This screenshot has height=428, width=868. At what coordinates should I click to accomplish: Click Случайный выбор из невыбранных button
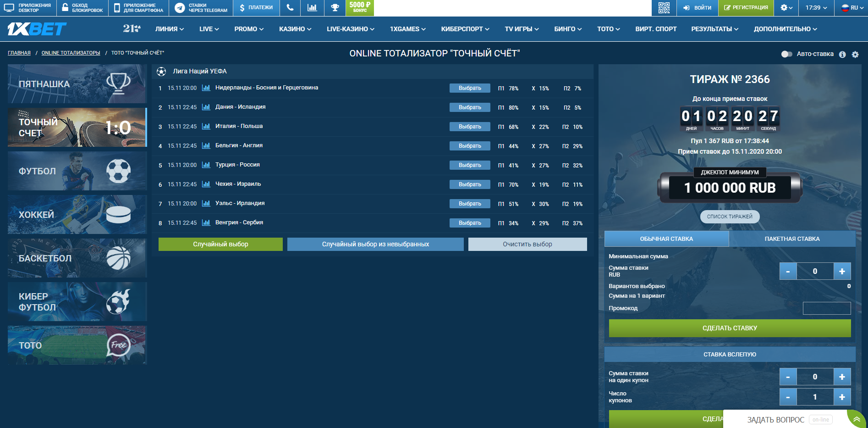click(375, 244)
